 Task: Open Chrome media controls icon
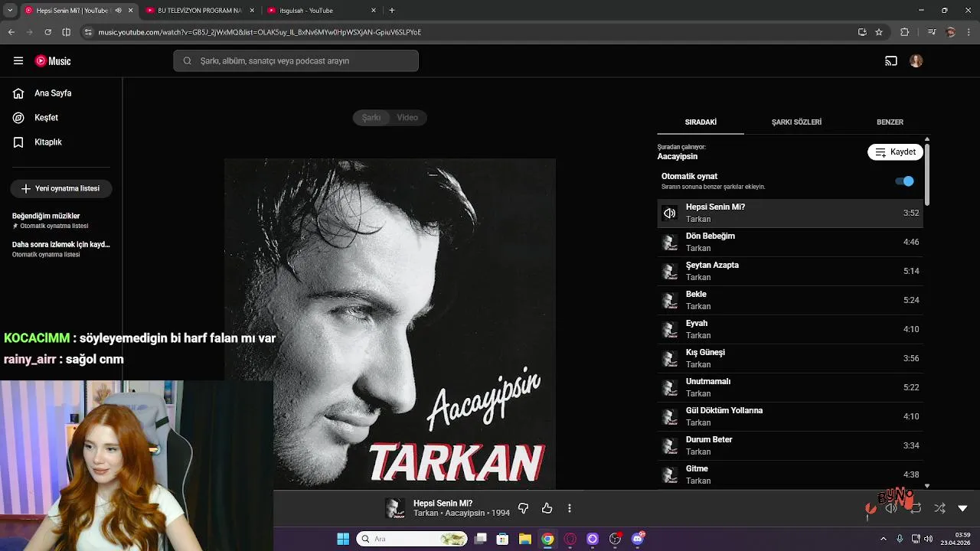pyautogui.click(x=932, y=32)
